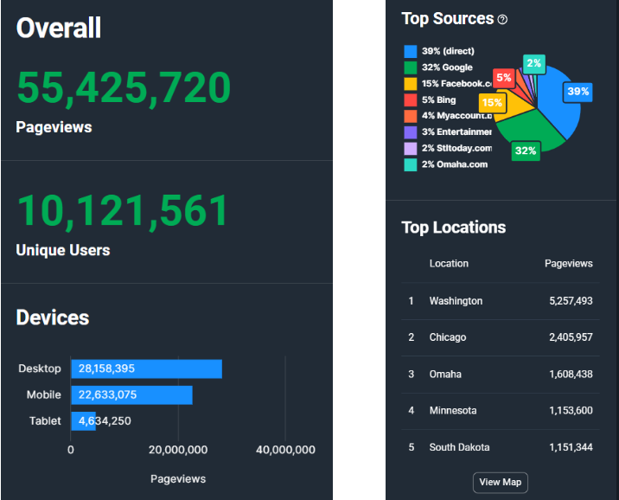Click the Top Sources help question-mark icon

[x=503, y=19]
